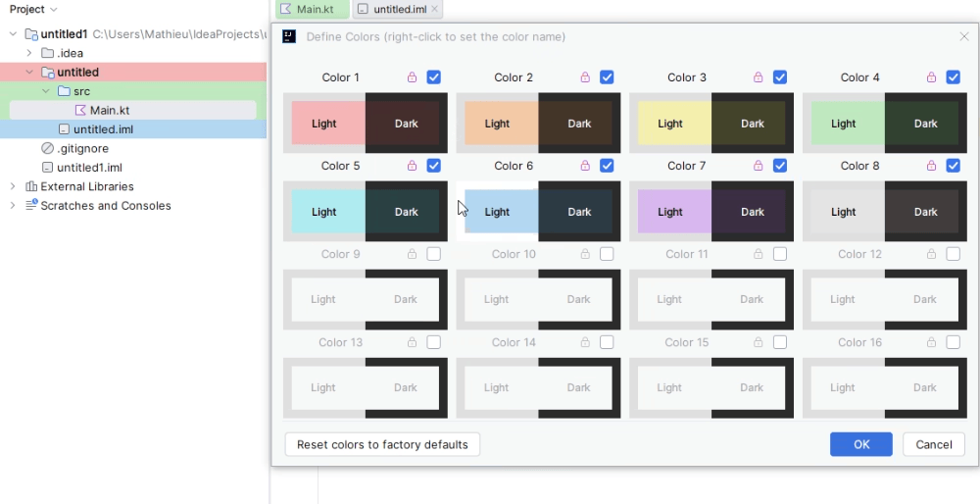Image resolution: width=980 pixels, height=504 pixels.
Task: Click the lock icon beside Color 8
Action: pyautogui.click(x=931, y=166)
